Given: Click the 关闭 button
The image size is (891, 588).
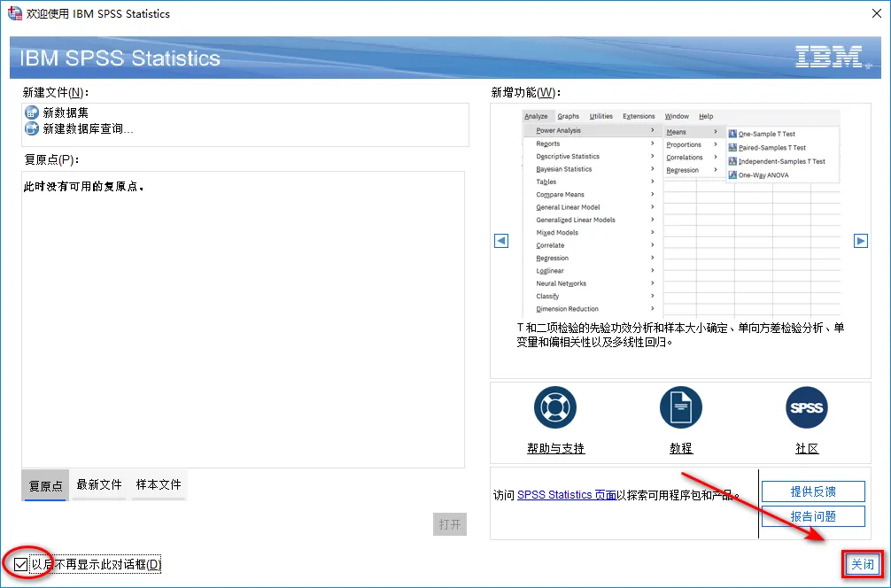Looking at the screenshot, I should [x=863, y=564].
